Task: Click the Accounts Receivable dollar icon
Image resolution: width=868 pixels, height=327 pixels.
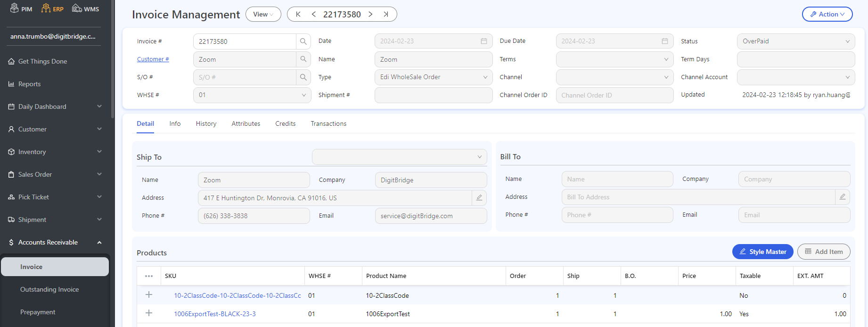Action: pyautogui.click(x=11, y=242)
